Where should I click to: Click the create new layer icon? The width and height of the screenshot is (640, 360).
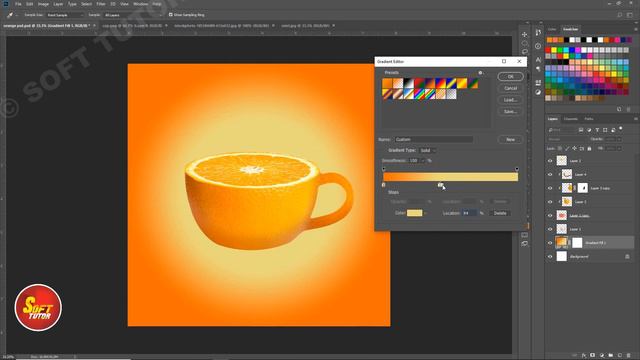tap(620, 356)
